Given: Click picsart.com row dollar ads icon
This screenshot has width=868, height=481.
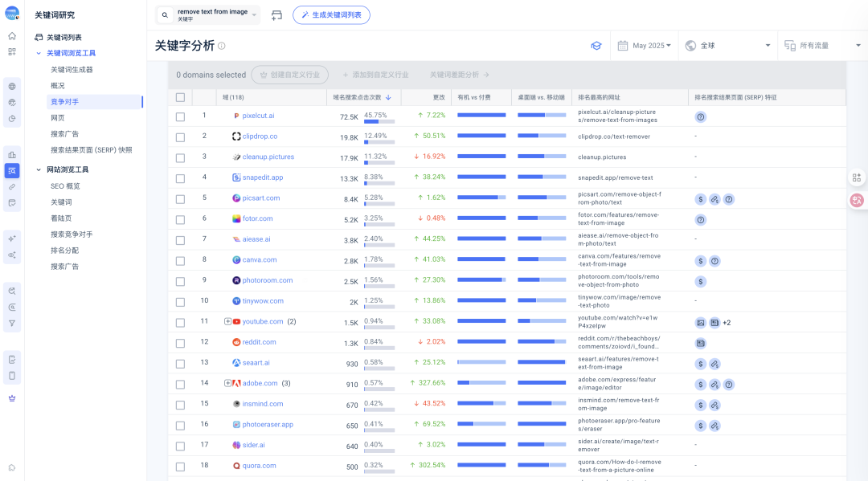Looking at the screenshot, I should pos(700,200).
